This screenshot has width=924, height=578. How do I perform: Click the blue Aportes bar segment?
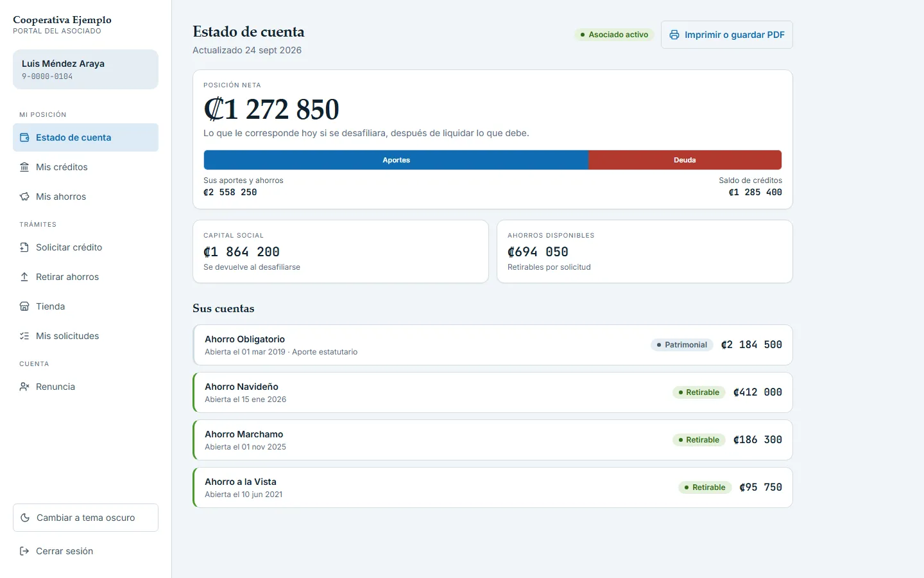point(396,160)
